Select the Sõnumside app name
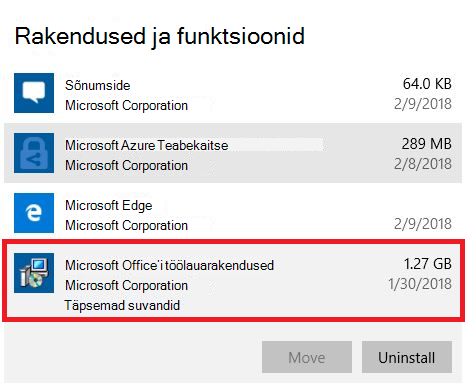 [x=98, y=85]
